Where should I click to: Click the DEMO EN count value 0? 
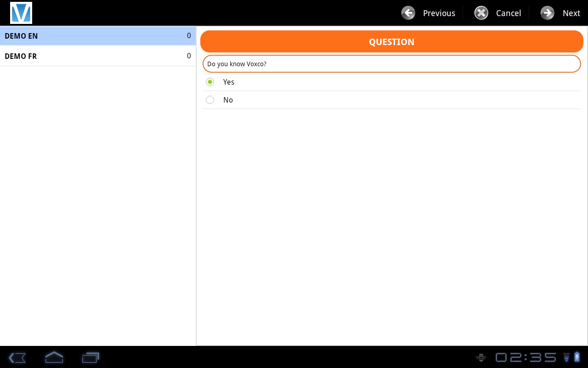(x=189, y=36)
